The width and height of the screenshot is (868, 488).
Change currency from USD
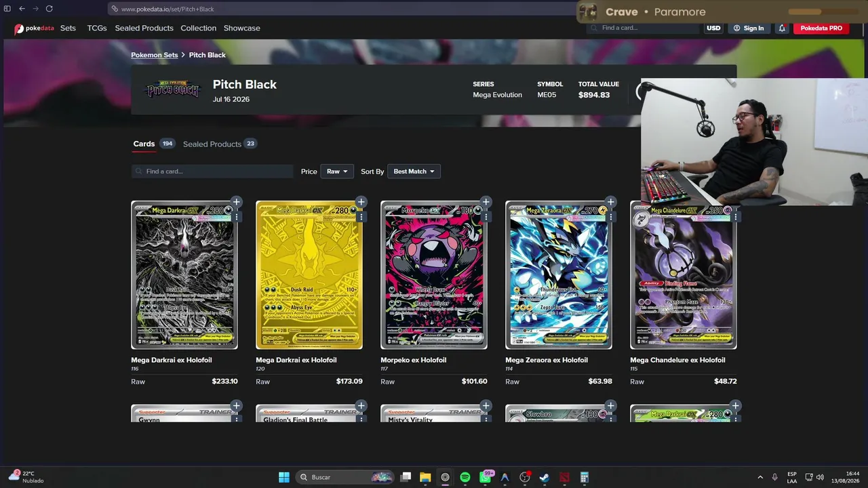pos(713,28)
